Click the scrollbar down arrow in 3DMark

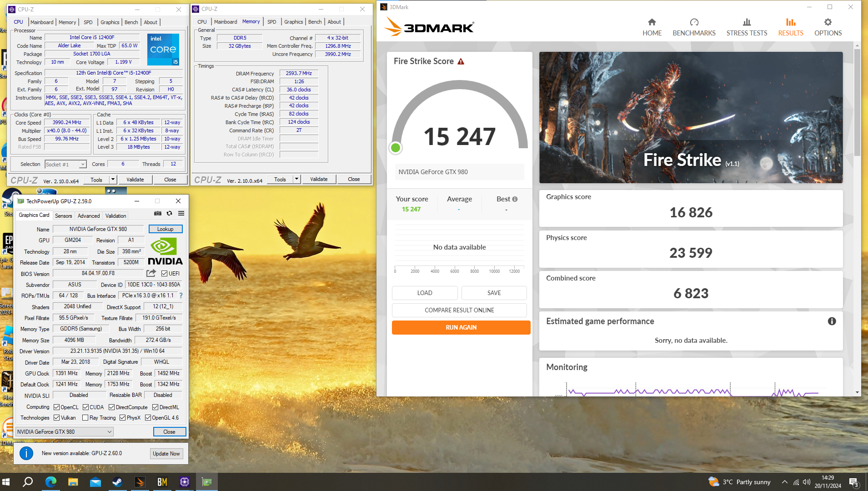tap(857, 392)
